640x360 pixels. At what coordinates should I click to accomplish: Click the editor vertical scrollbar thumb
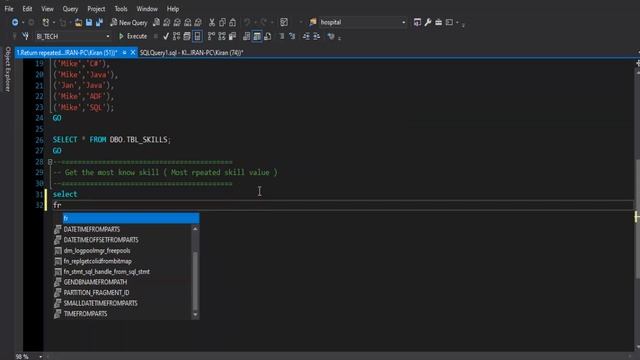pyautogui.click(x=637, y=218)
